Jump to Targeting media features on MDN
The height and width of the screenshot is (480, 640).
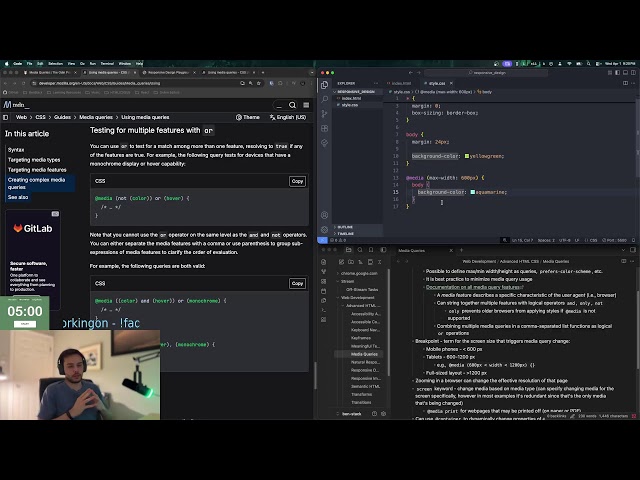[x=37, y=170]
